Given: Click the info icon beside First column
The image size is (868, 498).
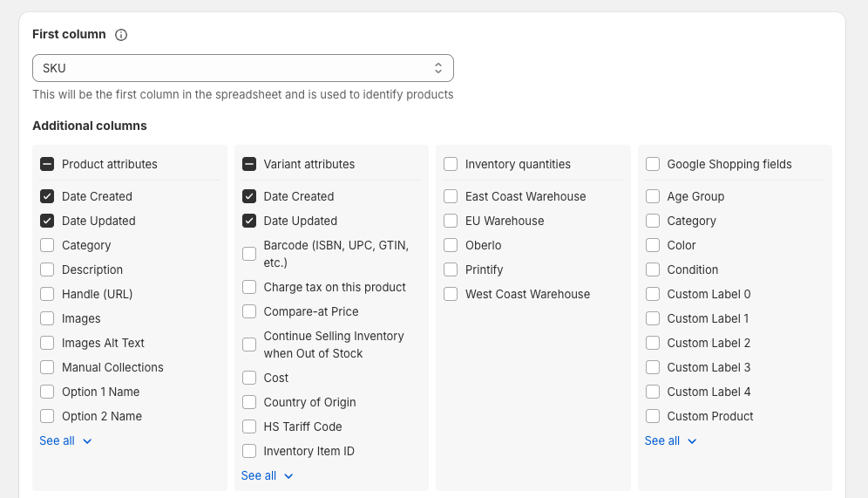Looking at the screenshot, I should [x=120, y=35].
